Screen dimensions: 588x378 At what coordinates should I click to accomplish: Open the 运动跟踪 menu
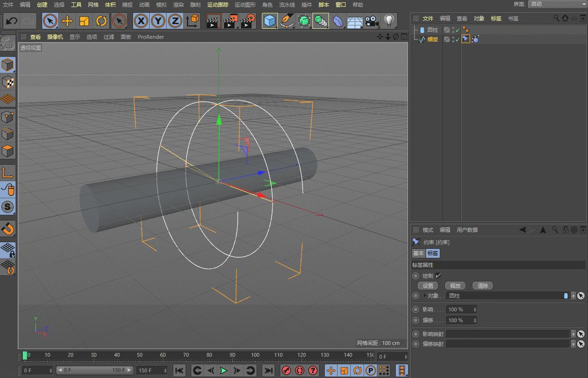(218, 5)
